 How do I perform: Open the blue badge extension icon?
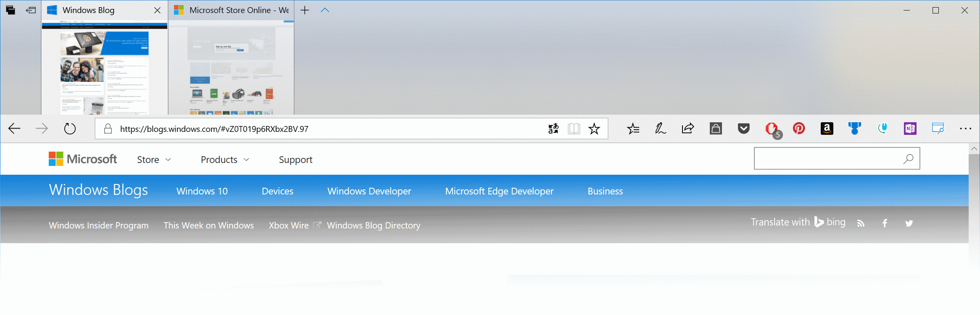point(854,129)
